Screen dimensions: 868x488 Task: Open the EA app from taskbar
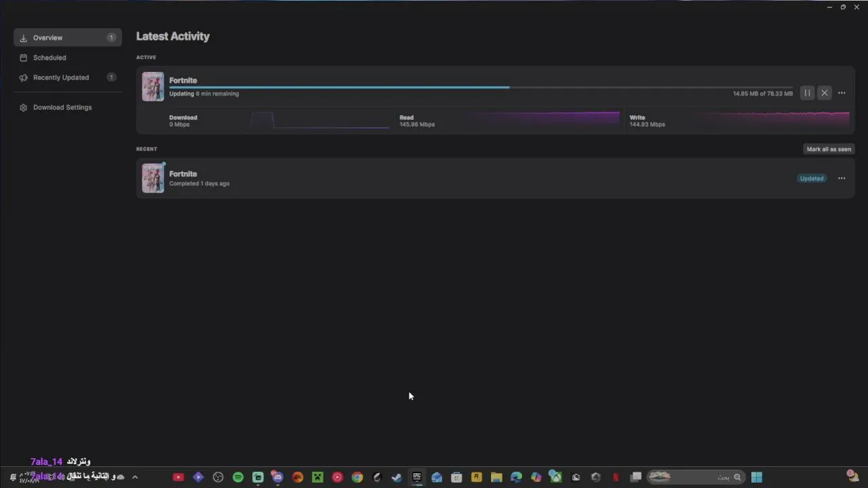click(x=297, y=477)
